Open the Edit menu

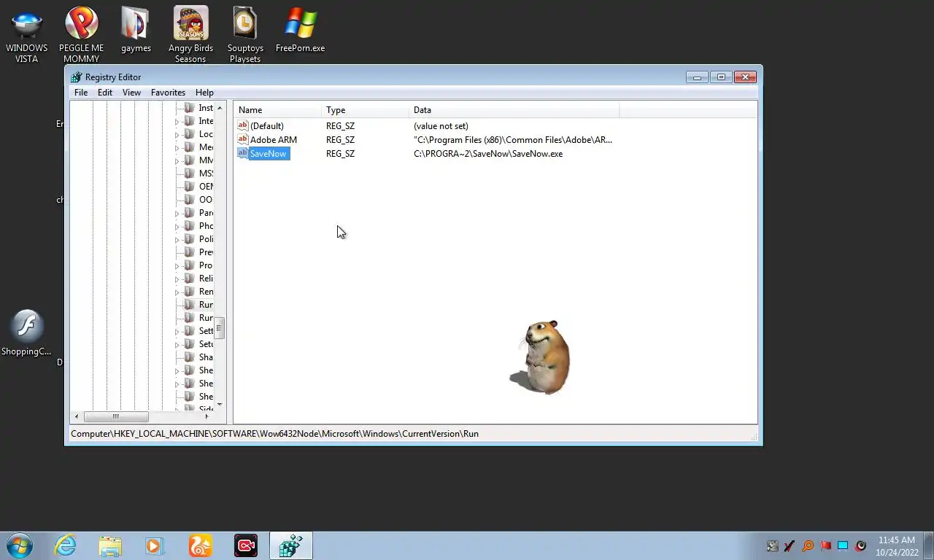click(105, 93)
